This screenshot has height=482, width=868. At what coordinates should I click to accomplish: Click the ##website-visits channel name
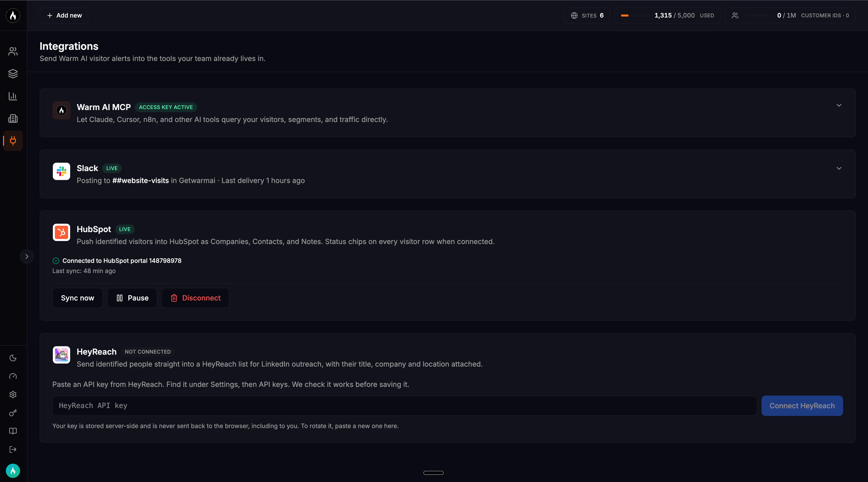141,180
